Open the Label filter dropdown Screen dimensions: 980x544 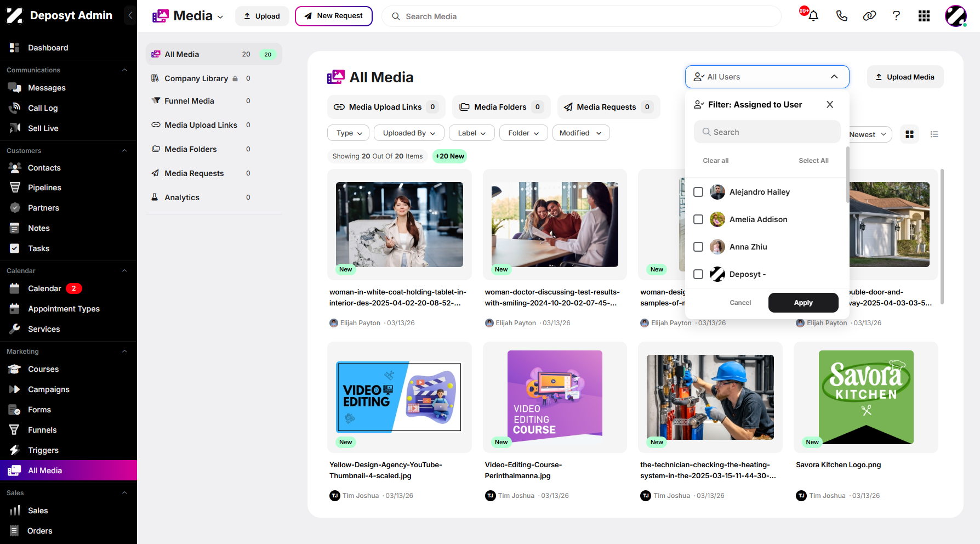coord(472,133)
